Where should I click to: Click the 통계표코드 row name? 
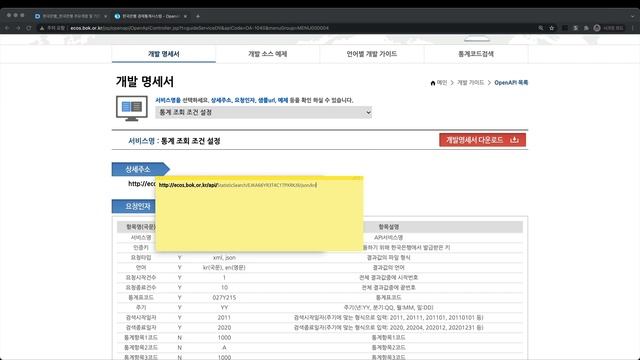click(x=141, y=298)
